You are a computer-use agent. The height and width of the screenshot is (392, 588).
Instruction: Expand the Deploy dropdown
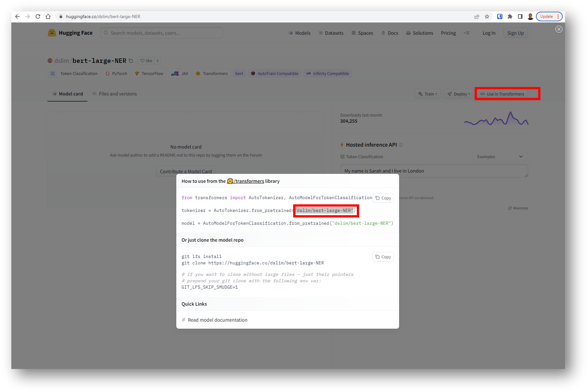[459, 94]
